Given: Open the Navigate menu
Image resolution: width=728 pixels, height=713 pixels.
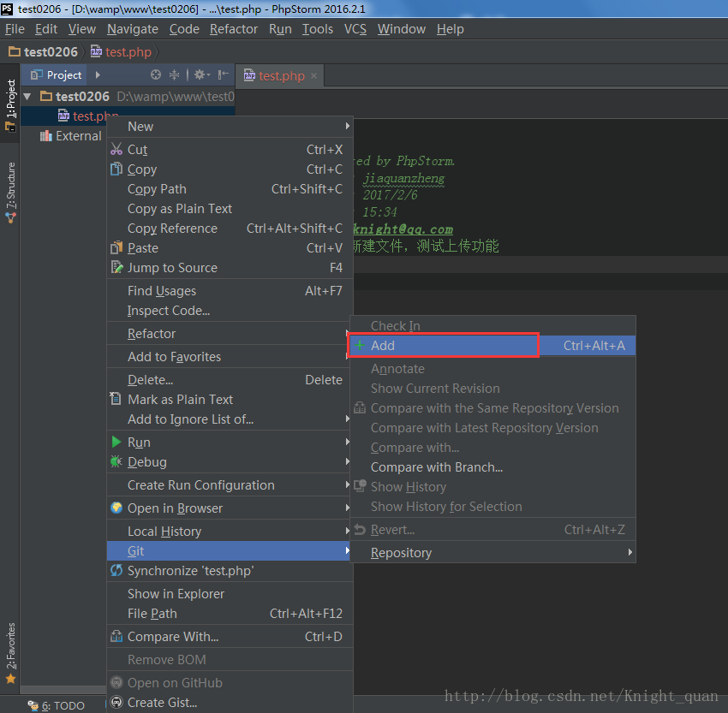Looking at the screenshot, I should (132, 29).
